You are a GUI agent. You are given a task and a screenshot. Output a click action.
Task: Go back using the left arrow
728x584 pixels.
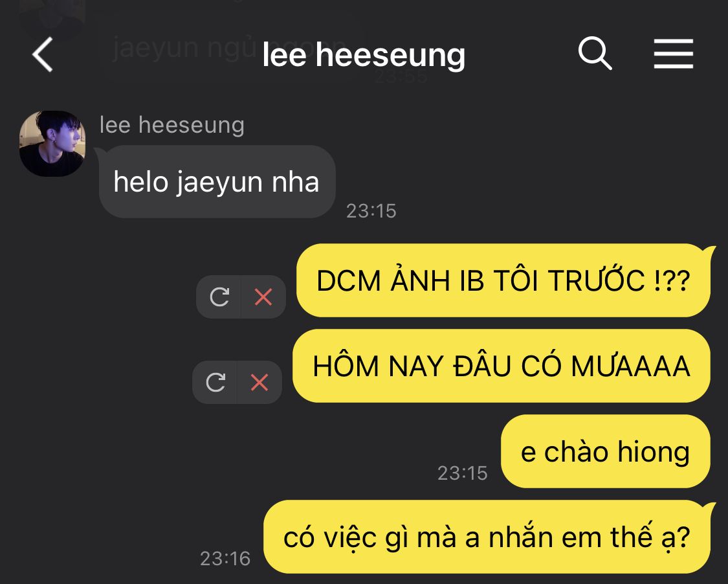42,54
